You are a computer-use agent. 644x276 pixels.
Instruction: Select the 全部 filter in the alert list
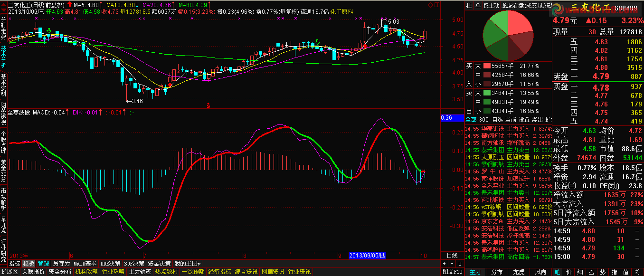coord(471,119)
